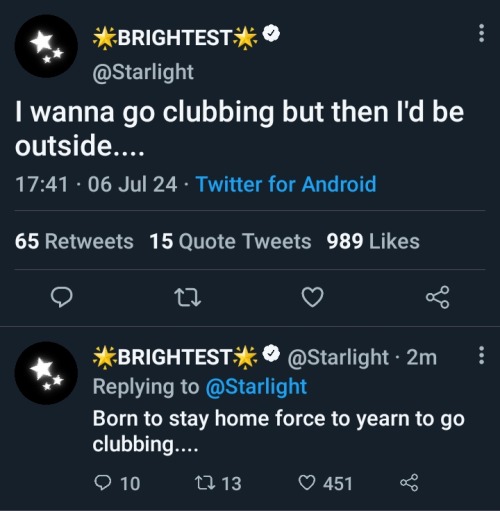Open the Twitter for Android link
The width and height of the screenshot is (500, 511).
(x=286, y=184)
